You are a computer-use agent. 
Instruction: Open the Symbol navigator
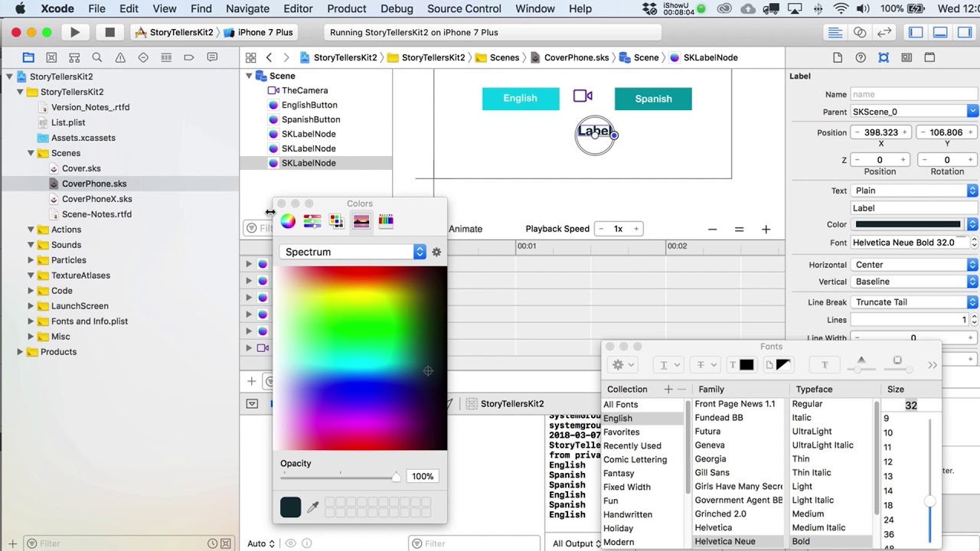[74, 57]
